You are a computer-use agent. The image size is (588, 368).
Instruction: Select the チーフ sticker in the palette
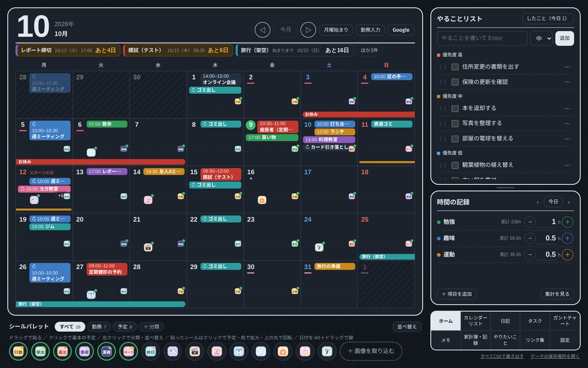(x=129, y=352)
